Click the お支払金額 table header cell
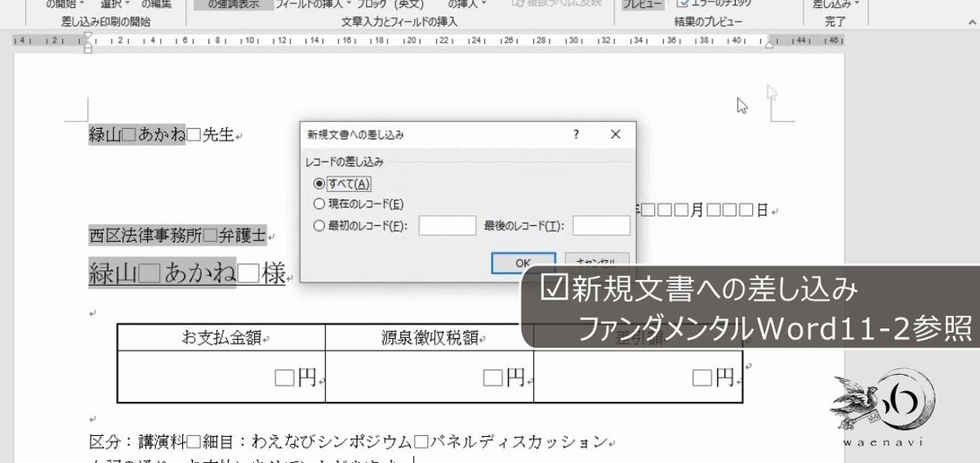The image size is (980, 463). point(221,337)
